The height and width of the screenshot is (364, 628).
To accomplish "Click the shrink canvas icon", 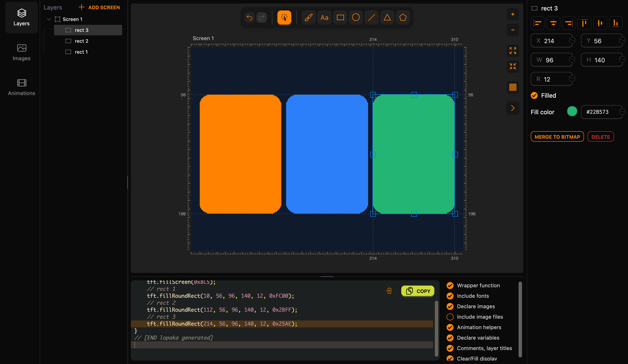I will [x=513, y=66].
